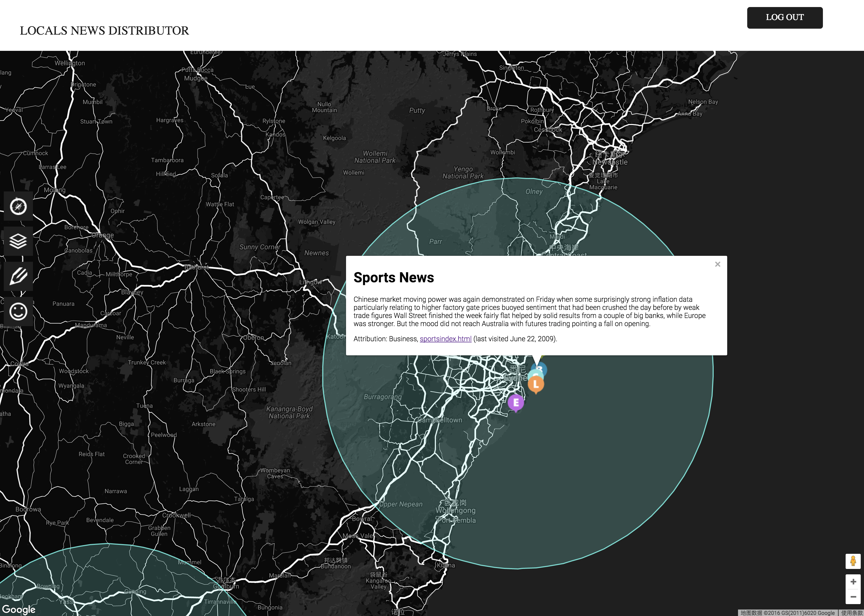Click the Wollongong map label
864x616 pixels.
[x=455, y=511]
